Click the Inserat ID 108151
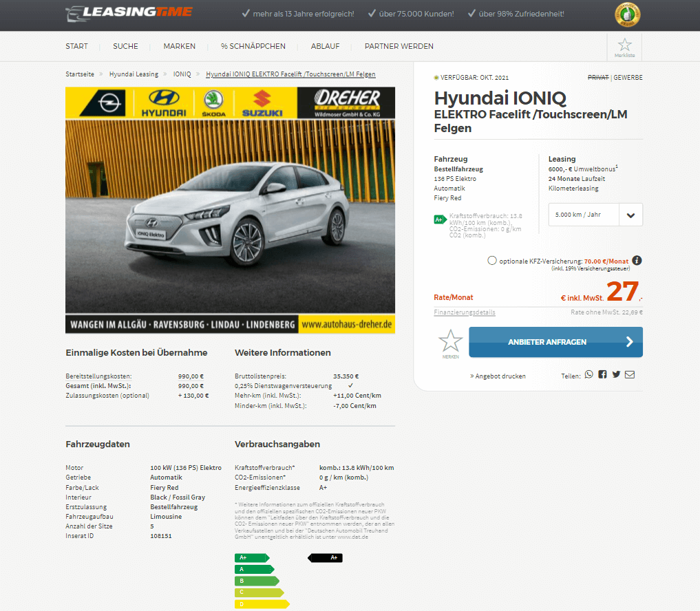The height and width of the screenshot is (611, 700). [161, 535]
